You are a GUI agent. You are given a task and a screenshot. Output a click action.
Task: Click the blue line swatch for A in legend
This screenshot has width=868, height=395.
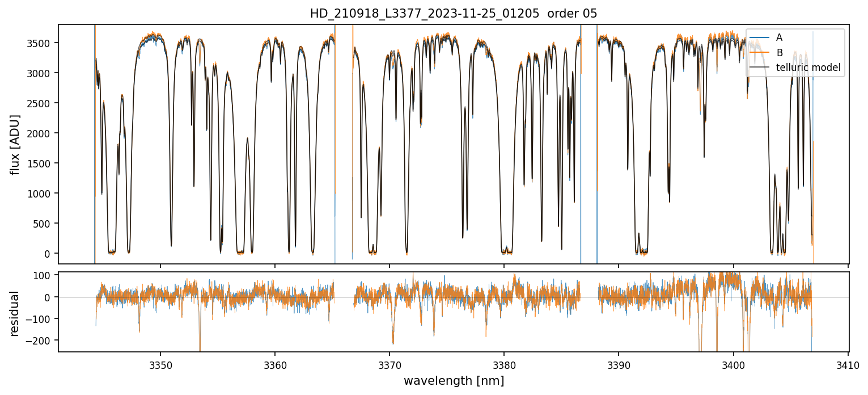760,37
